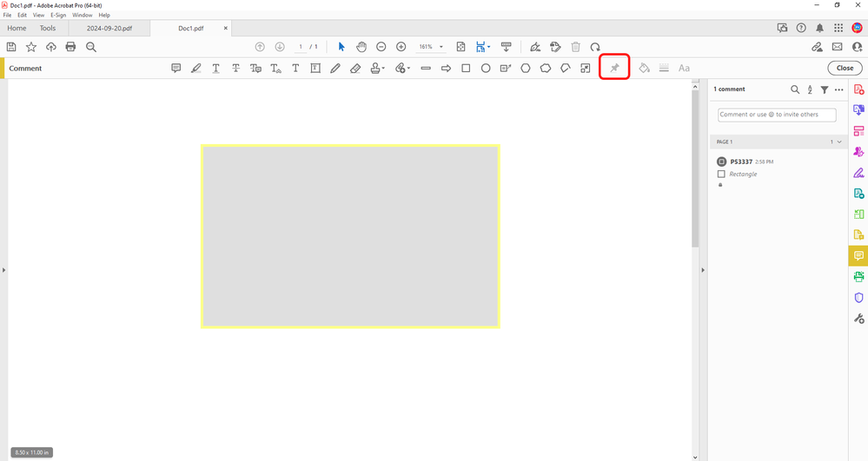Select the Text callout tool
This screenshot has width=868, height=461.
point(506,68)
